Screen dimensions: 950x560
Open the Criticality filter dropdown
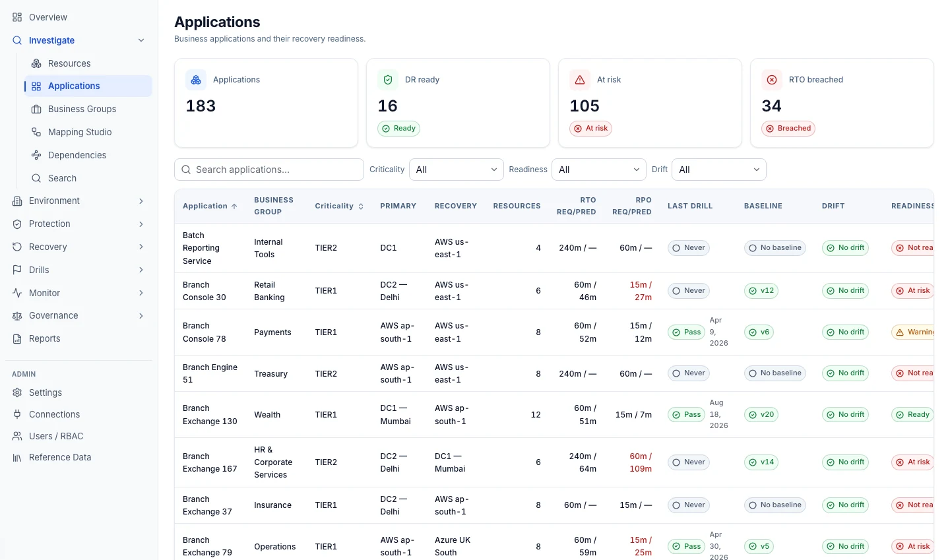coord(457,170)
